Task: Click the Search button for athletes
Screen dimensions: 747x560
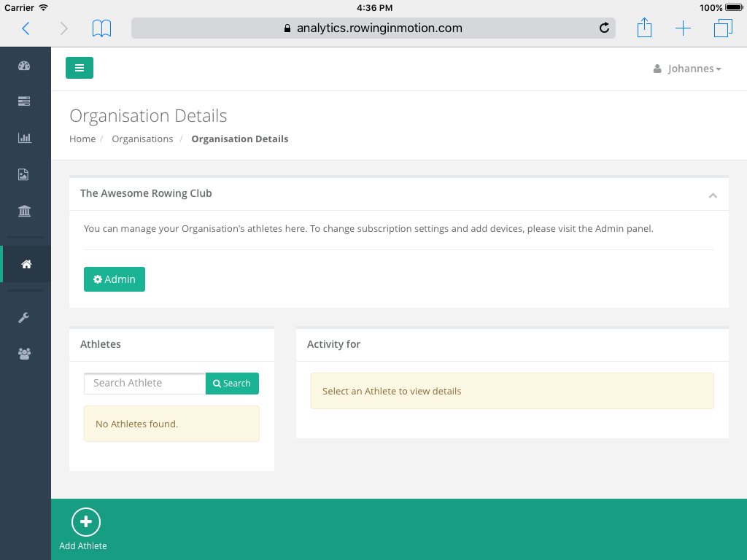Action: (x=232, y=384)
